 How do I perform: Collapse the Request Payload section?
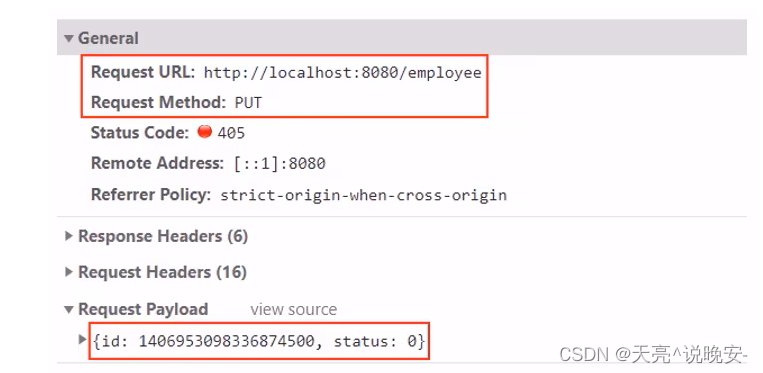[x=69, y=309]
